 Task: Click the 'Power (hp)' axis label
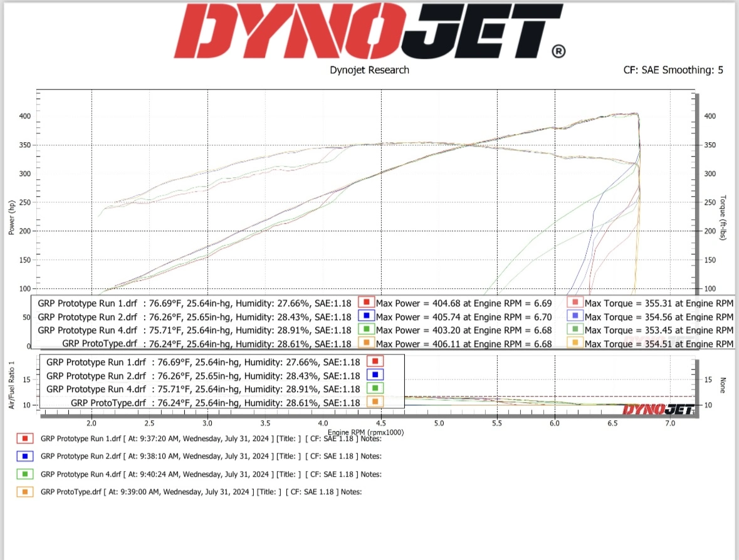(12, 217)
